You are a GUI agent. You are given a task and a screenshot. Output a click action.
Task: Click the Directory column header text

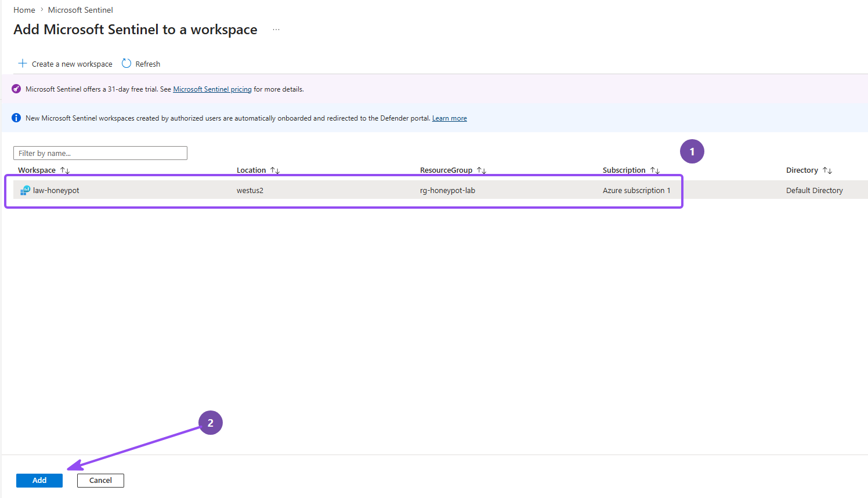[802, 170]
